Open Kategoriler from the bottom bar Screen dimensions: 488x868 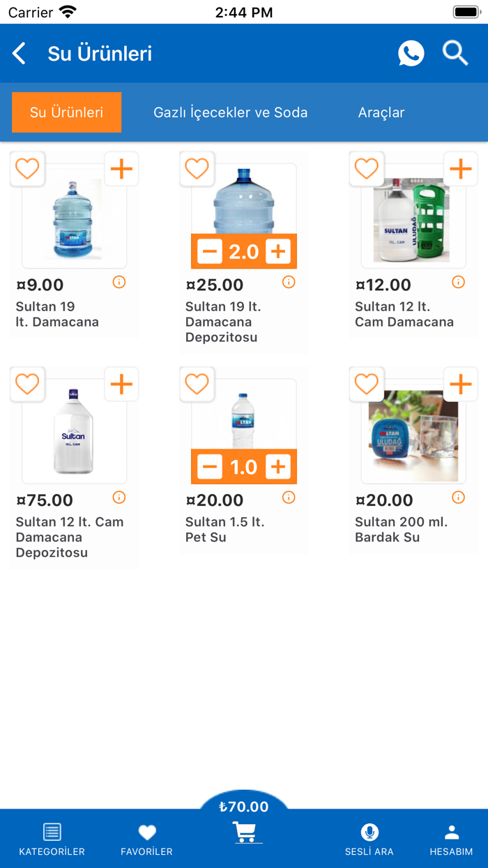tap(52, 832)
